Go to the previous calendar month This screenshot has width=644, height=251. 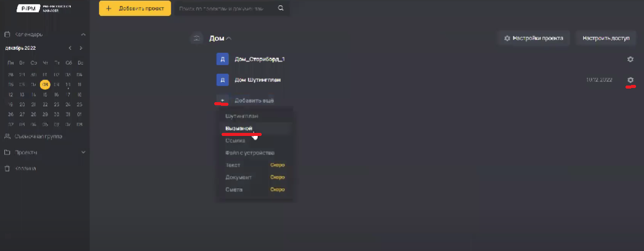[x=70, y=48]
